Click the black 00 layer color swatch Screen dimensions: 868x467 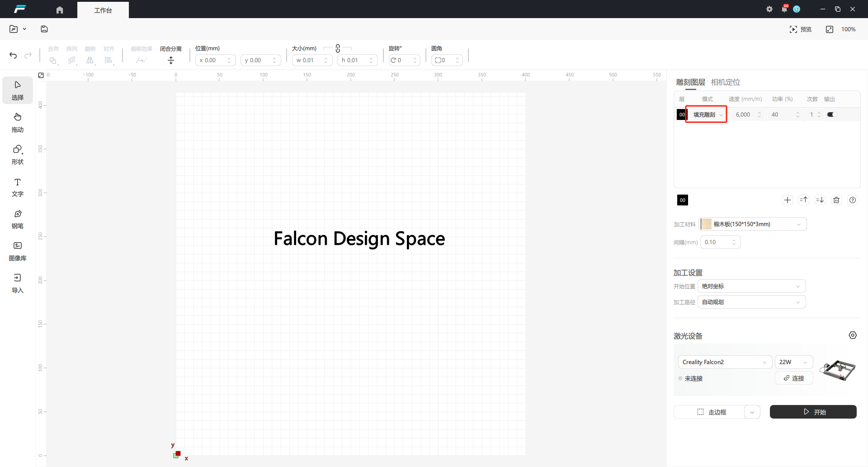[x=682, y=200]
